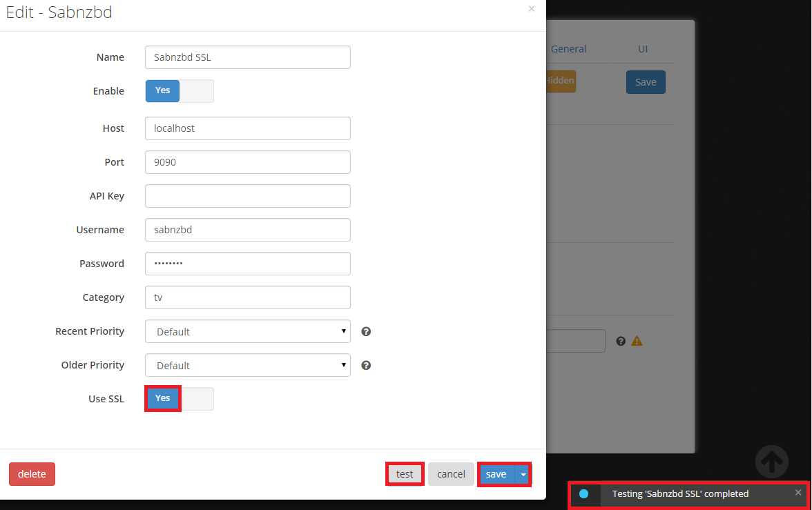The height and width of the screenshot is (510, 812).
Task: Click the Older Priority help icon
Action: tap(366, 365)
